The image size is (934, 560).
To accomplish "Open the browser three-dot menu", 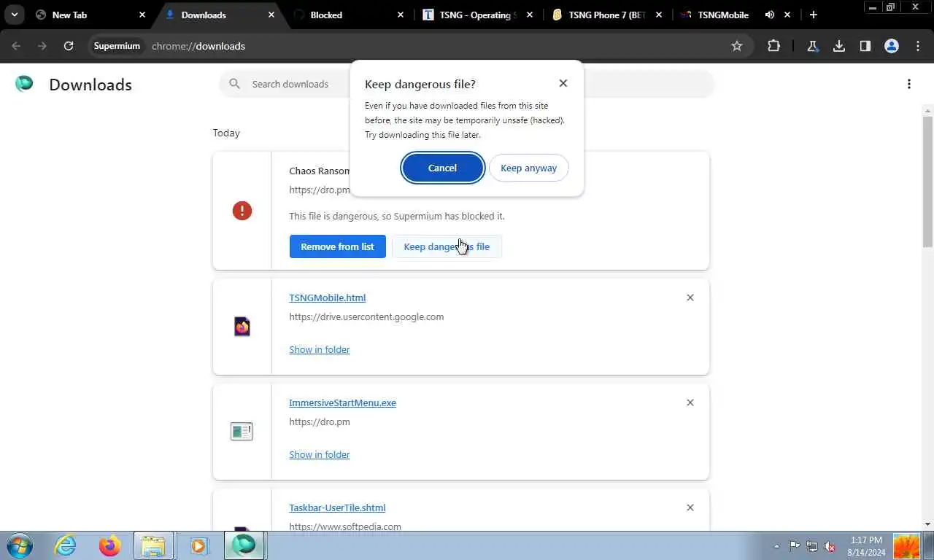I will 918,46.
